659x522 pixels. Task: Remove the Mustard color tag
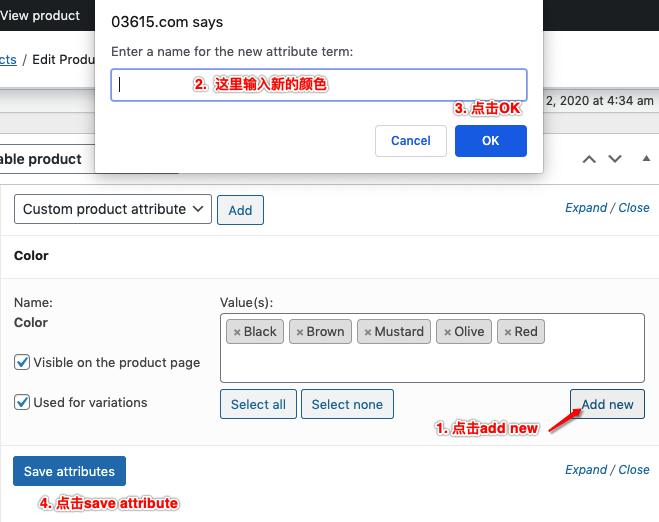(368, 332)
